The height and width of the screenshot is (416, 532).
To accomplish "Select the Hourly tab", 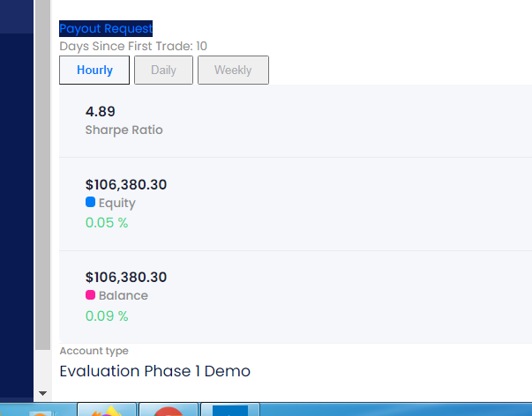I will [x=94, y=71].
